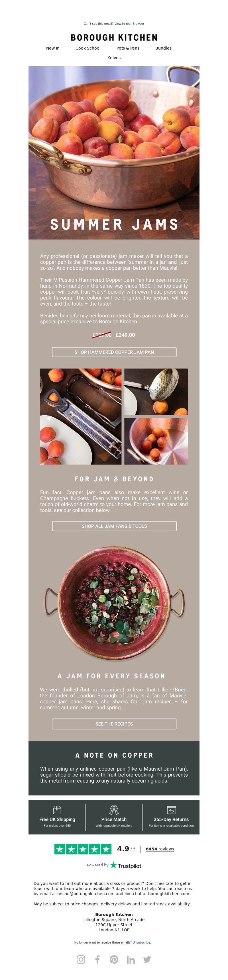Go to Pots & Pans navigation link
This screenshot has height=980, width=228.
[128, 48]
